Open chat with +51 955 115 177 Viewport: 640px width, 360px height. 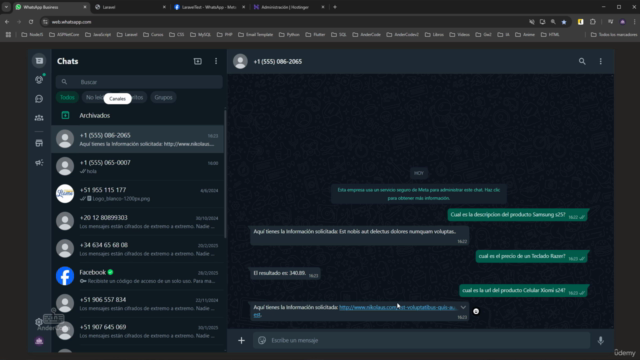[138, 194]
